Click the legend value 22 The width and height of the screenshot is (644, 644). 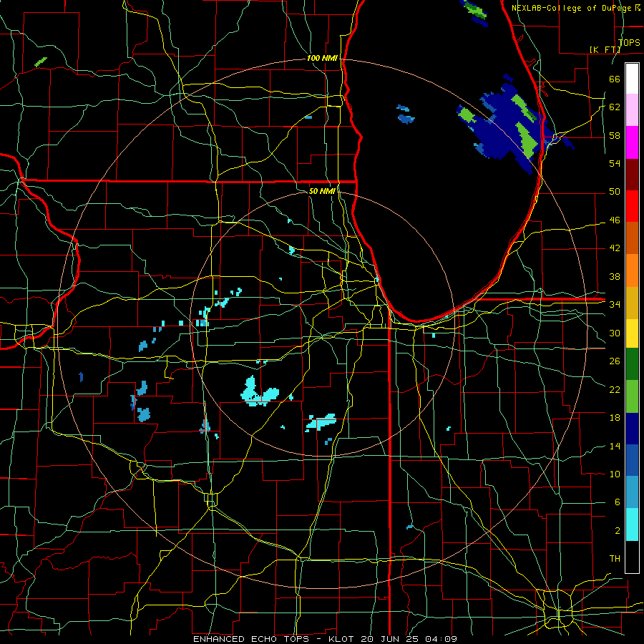click(x=615, y=389)
